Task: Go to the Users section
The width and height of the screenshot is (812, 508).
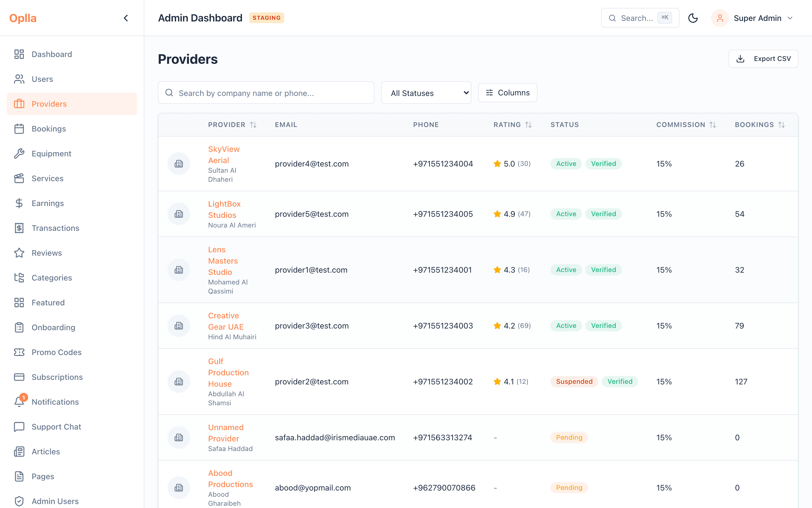Action: tap(72, 79)
